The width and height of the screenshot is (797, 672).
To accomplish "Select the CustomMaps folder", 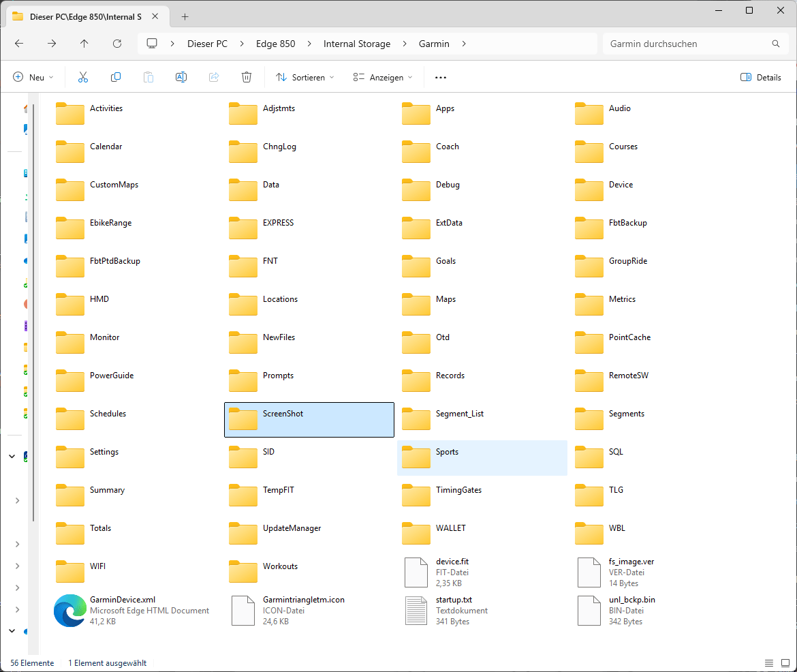I will click(136, 191).
